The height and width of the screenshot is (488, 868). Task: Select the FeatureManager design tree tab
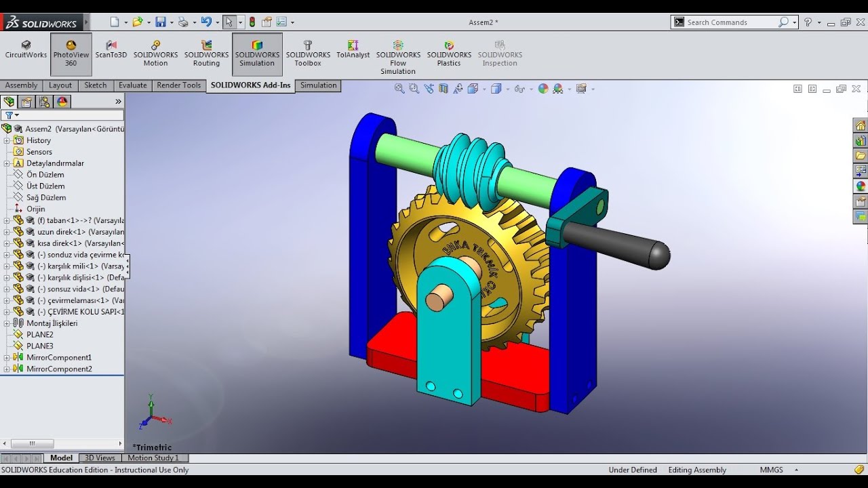coord(9,102)
